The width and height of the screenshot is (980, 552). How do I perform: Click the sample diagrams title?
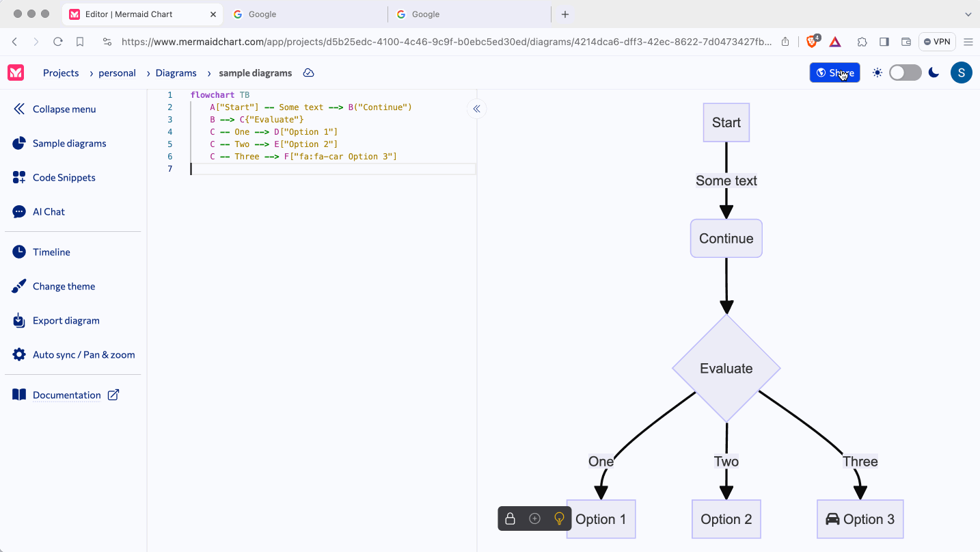[x=255, y=73]
